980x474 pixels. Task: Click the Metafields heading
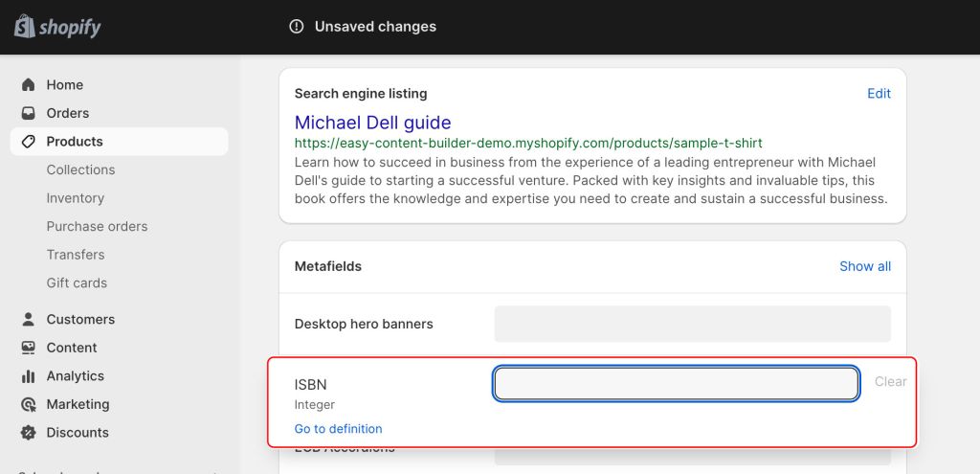point(328,266)
